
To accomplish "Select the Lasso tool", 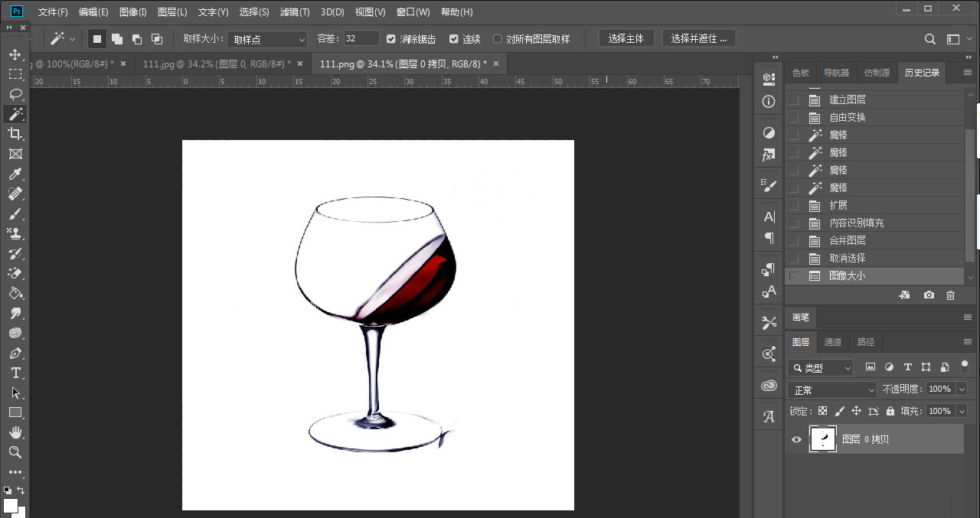I will click(15, 94).
